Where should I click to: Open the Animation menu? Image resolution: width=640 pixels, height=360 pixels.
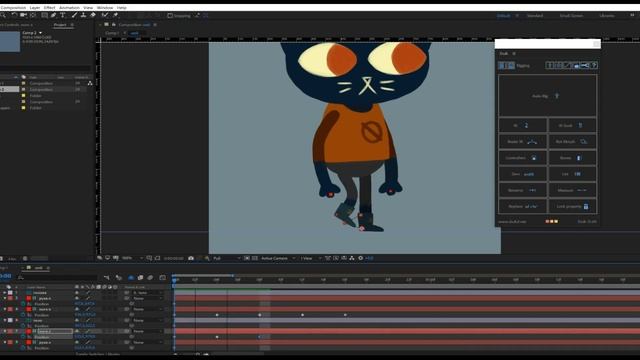69,7
